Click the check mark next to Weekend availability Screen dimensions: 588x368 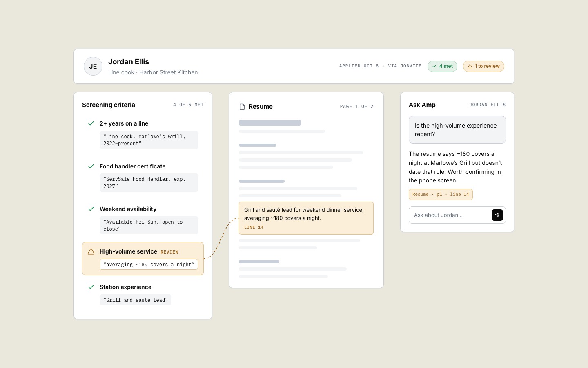91,209
